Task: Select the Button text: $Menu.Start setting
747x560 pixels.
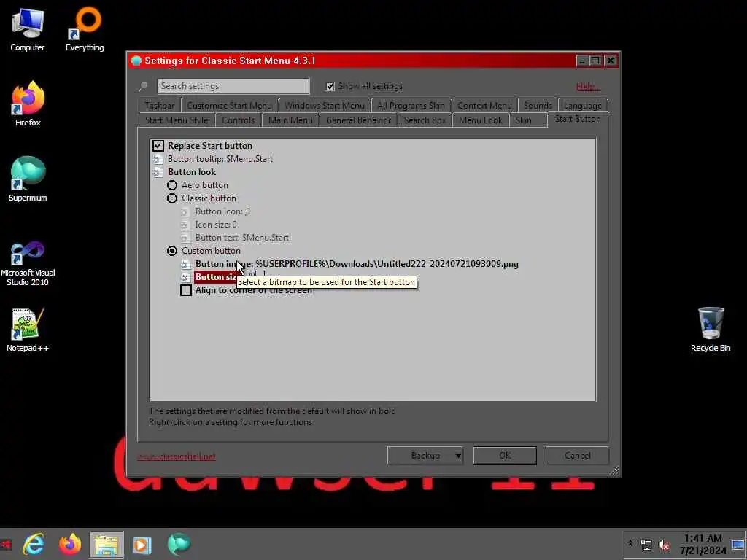Action: (242, 238)
